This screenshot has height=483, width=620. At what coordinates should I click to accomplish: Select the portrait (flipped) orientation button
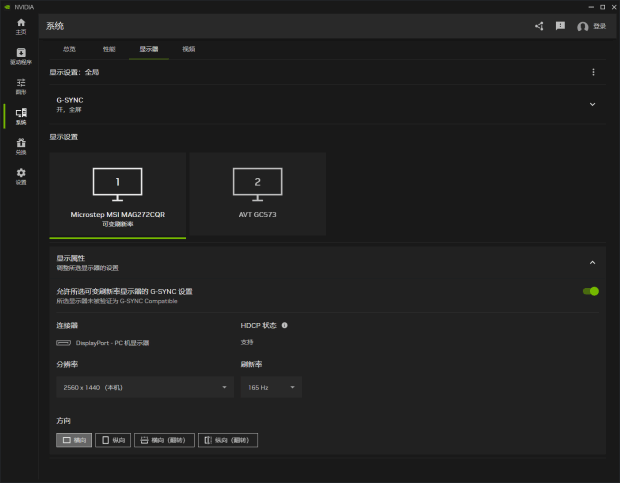(x=228, y=440)
